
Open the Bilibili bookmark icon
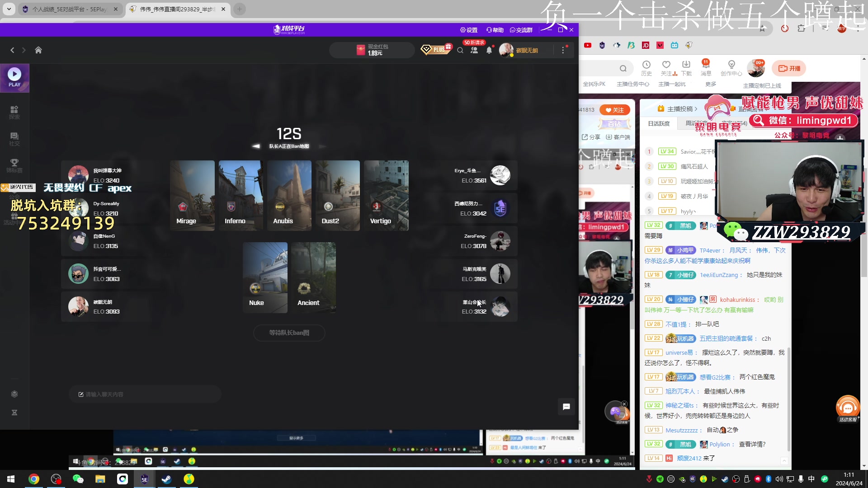(675, 45)
